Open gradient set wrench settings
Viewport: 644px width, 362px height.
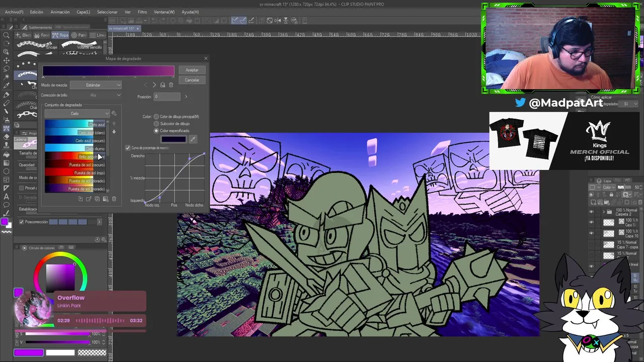pyautogui.click(x=114, y=114)
